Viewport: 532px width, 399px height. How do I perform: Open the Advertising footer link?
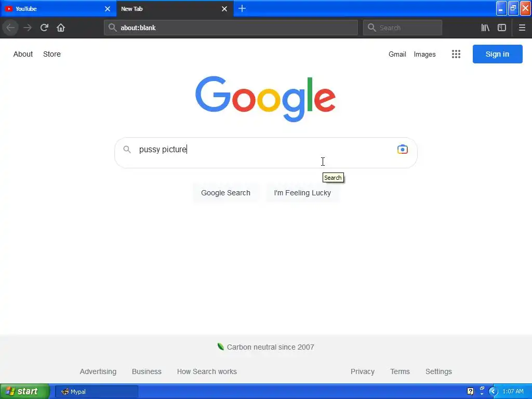[x=98, y=371]
